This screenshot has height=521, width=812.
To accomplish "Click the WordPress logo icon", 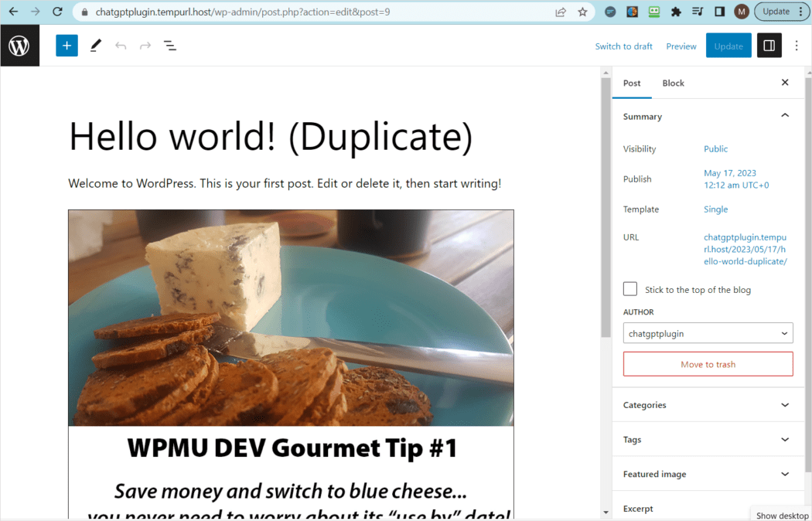I will tap(19, 45).
